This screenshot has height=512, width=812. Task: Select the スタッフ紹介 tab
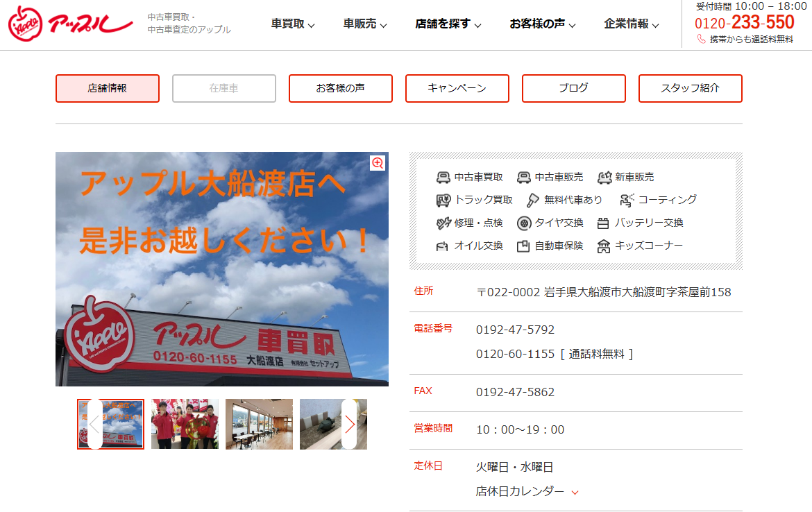[x=691, y=89]
